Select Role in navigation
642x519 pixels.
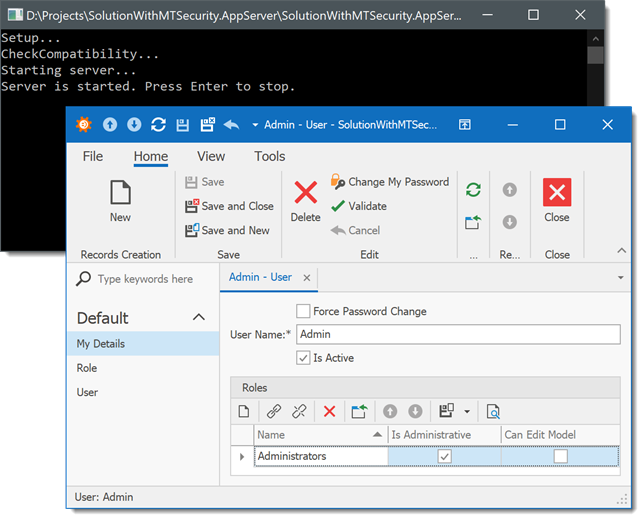[x=143, y=368]
